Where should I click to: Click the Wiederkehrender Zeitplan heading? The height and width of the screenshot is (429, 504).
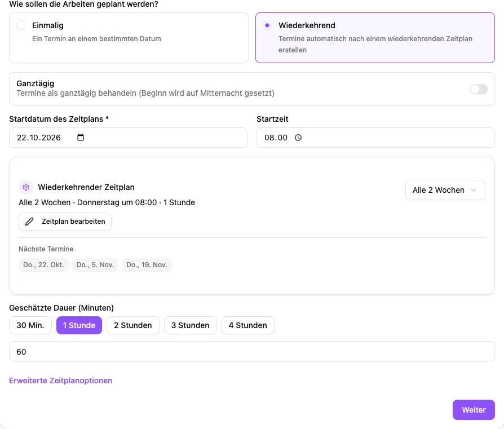tap(86, 187)
